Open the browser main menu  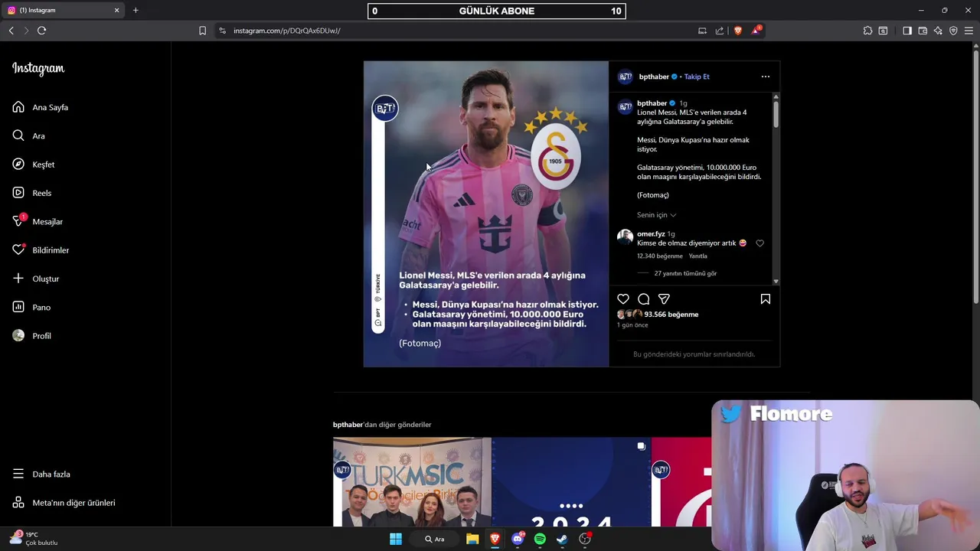click(x=969, y=31)
